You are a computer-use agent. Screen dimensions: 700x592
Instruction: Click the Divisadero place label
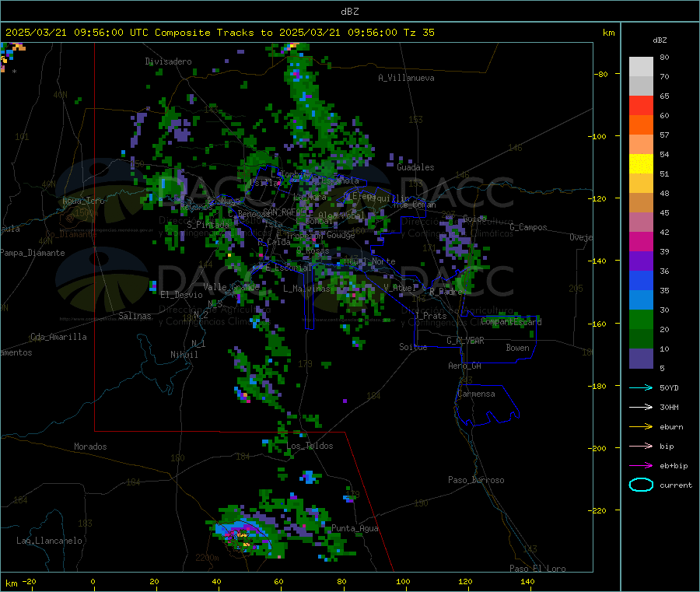click(x=168, y=61)
